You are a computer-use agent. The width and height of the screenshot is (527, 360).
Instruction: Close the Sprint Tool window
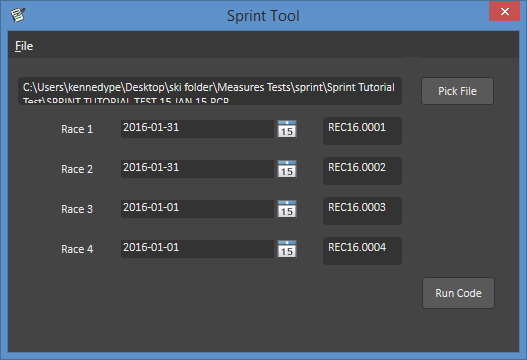[504, 12]
